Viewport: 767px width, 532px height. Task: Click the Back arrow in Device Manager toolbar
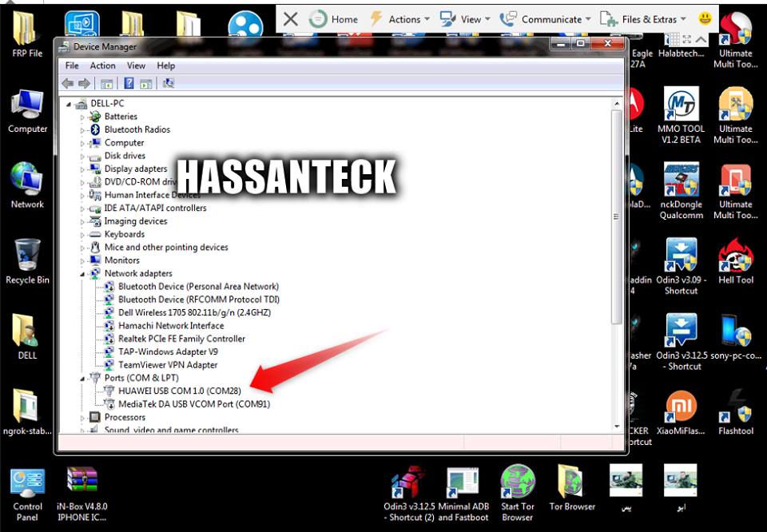[x=67, y=84]
